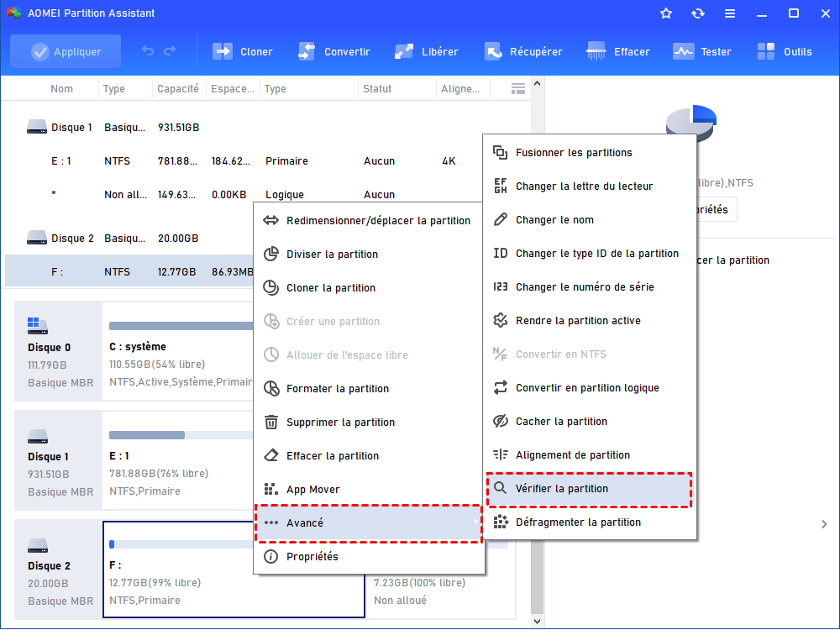Image resolution: width=840 pixels, height=630 pixels.
Task: Open the hamburger menu in title bar
Action: pos(730,13)
